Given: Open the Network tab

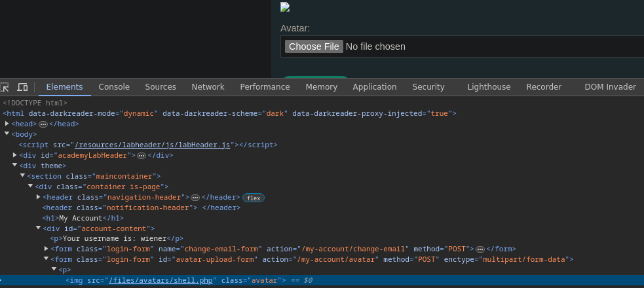Looking at the screenshot, I should point(208,87).
